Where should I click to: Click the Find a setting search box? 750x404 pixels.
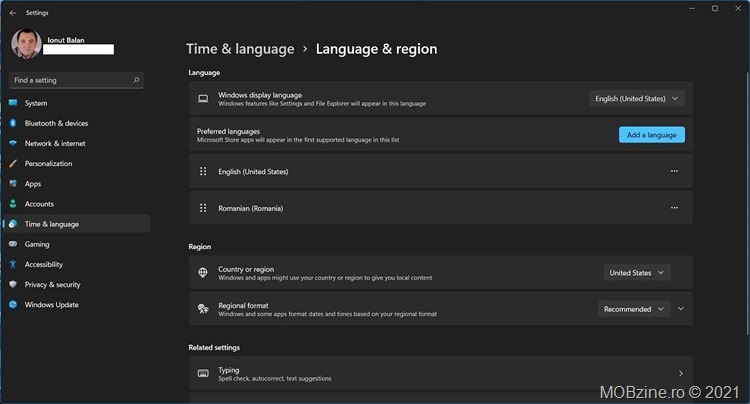(x=77, y=80)
